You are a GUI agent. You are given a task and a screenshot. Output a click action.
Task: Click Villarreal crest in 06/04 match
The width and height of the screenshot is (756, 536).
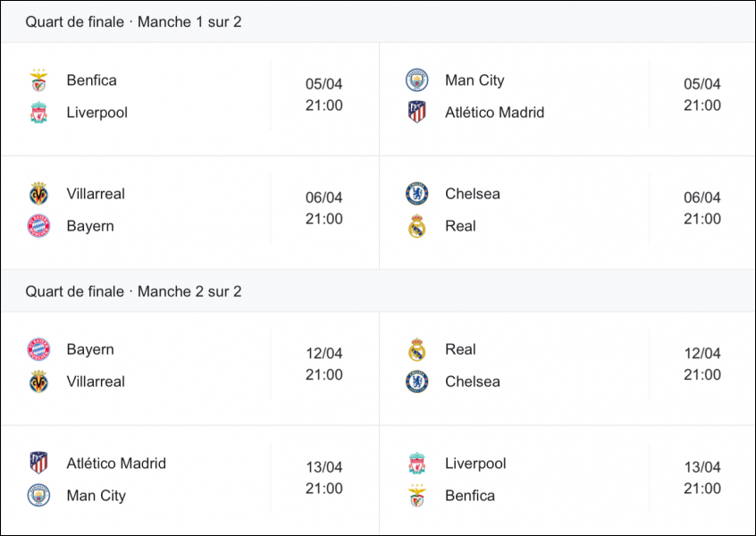coord(38,193)
